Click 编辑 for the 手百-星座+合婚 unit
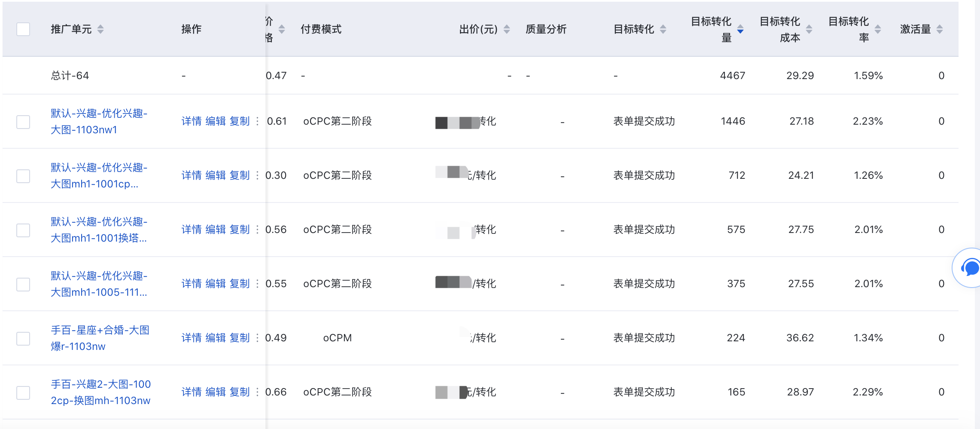The height and width of the screenshot is (429, 980). pos(216,338)
